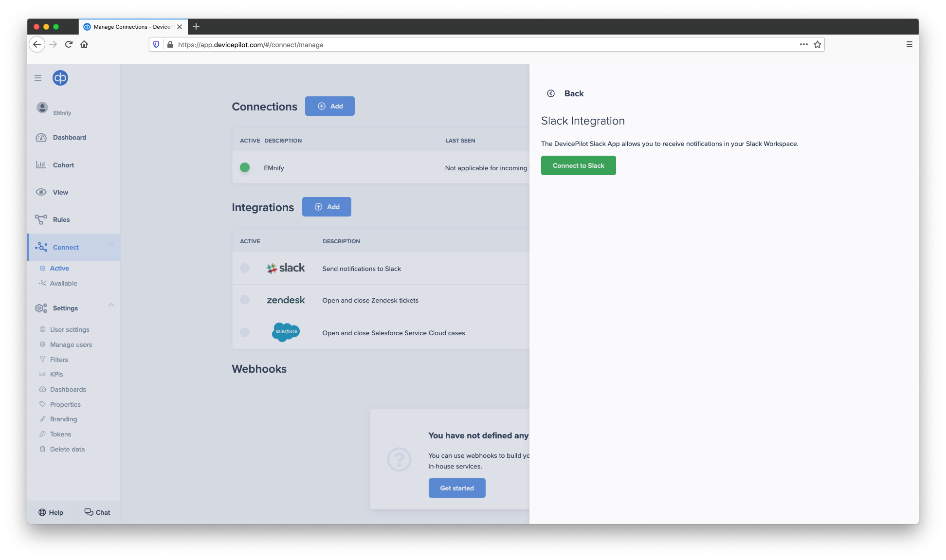This screenshot has width=946, height=560.
Task: Click browser back arrow button
Action: [x=37, y=44]
